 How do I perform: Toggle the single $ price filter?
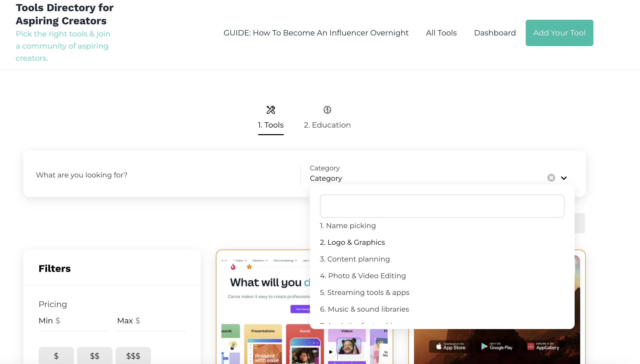(x=56, y=356)
